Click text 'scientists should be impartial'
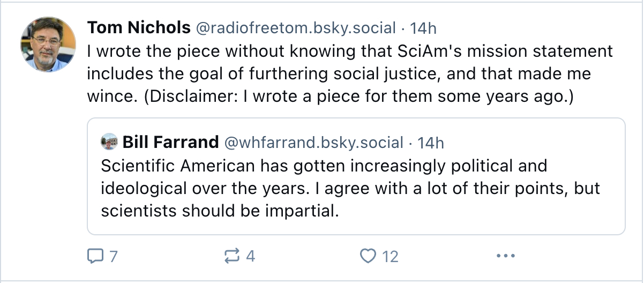Image resolution: width=644 pixels, height=283 pixels. pyautogui.click(x=220, y=211)
